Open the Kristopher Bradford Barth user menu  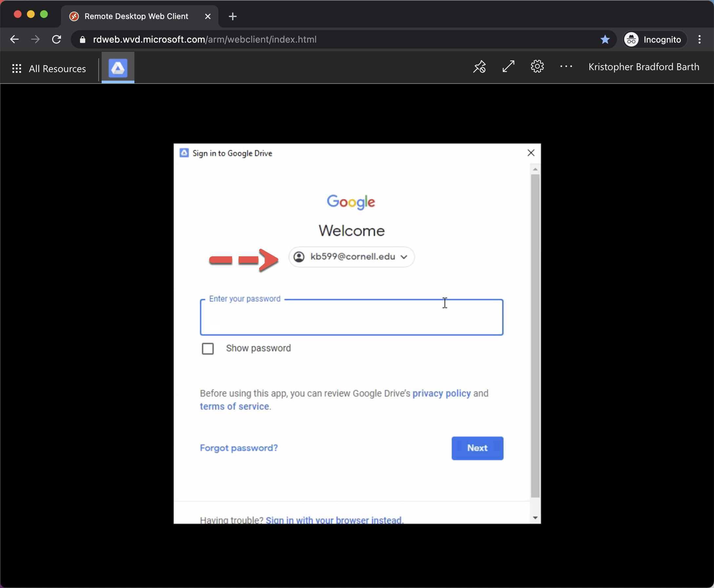(644, 67)
